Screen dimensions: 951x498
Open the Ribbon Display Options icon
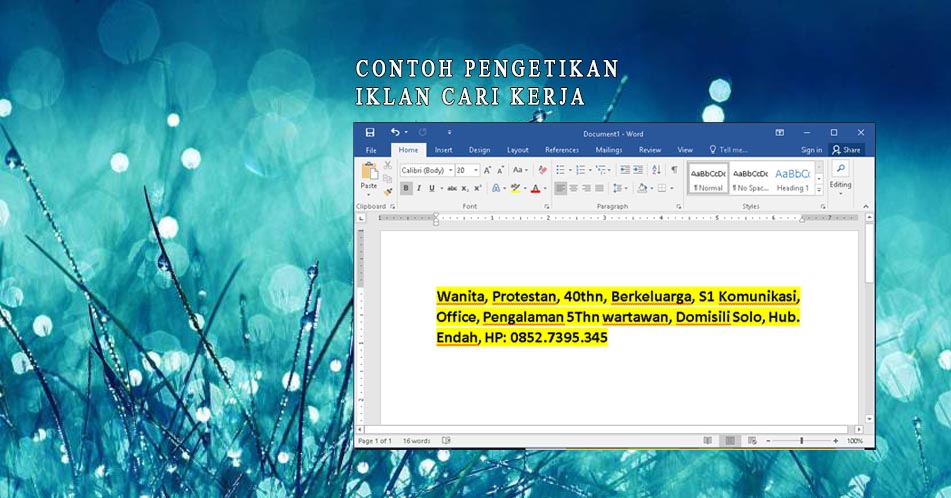780,132
